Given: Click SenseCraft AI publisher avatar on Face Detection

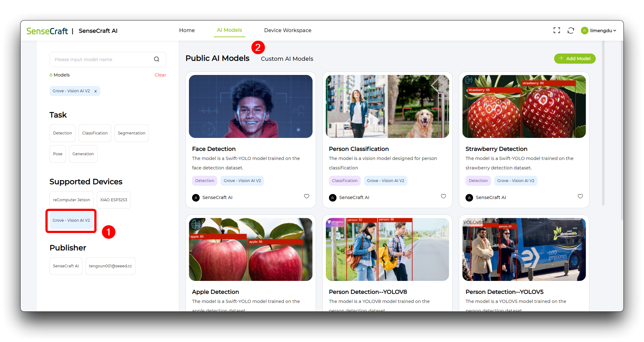Looking at the screenshot, I should point(196,197).
